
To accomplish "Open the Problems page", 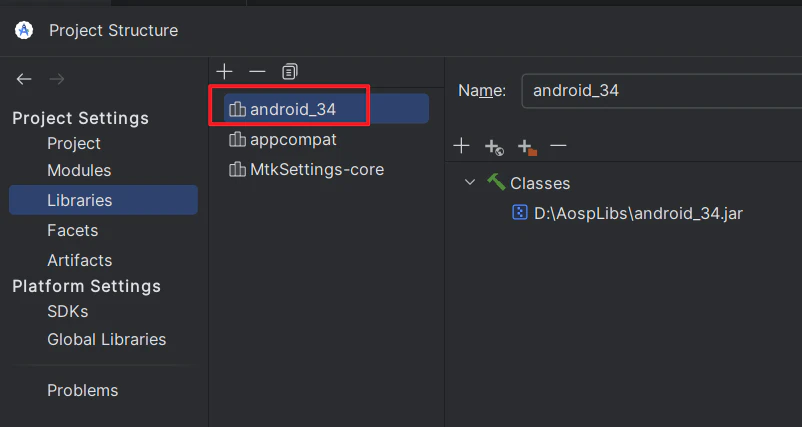I will pyautogui.click(x=82, y=390).
